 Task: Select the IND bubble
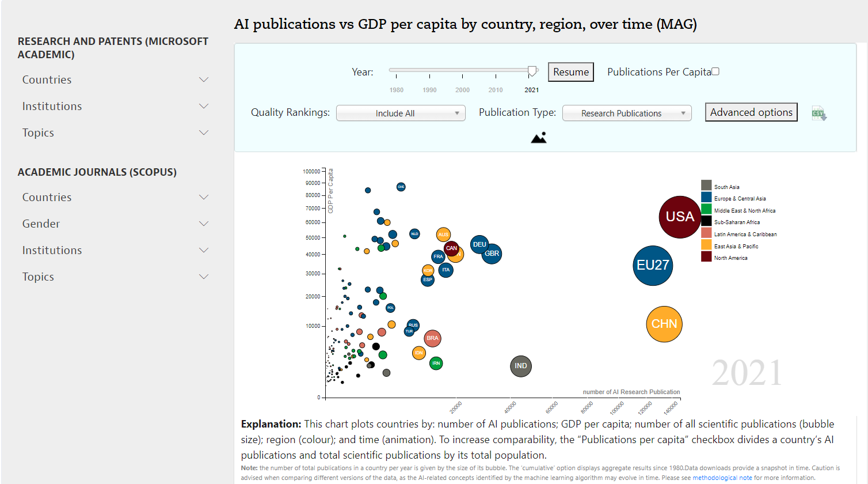coord(520,366)
